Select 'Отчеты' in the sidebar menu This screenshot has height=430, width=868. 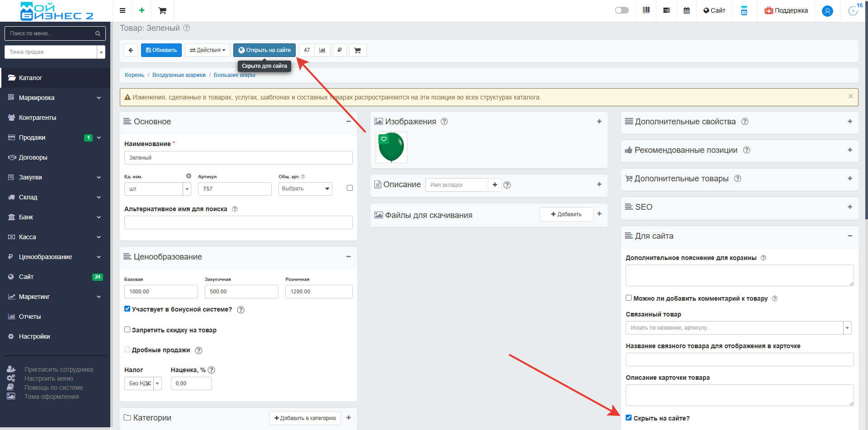tap(30, 317)
